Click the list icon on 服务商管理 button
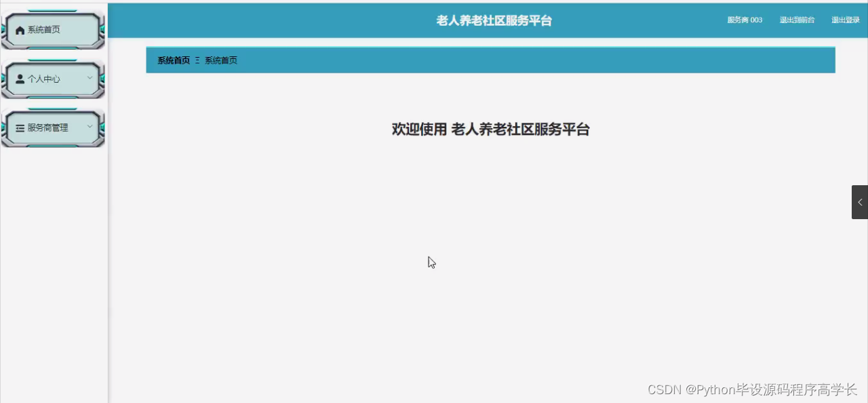The image size is (868, 403). coord(20,128)
